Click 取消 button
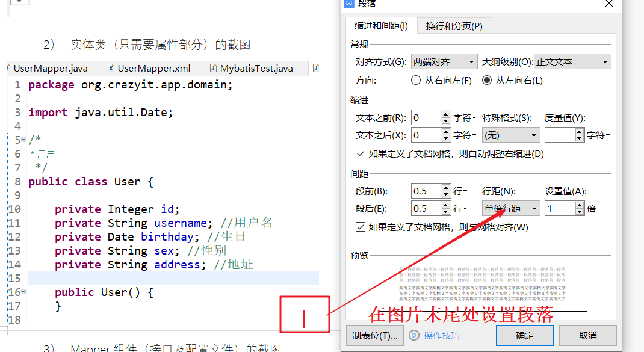 click(x=588, y=336)
